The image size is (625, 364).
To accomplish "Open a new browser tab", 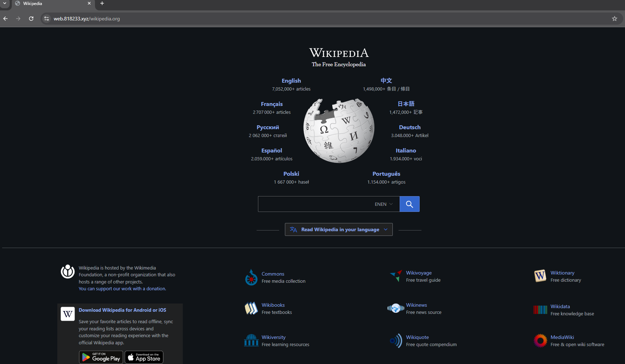I will coord(102,4).
